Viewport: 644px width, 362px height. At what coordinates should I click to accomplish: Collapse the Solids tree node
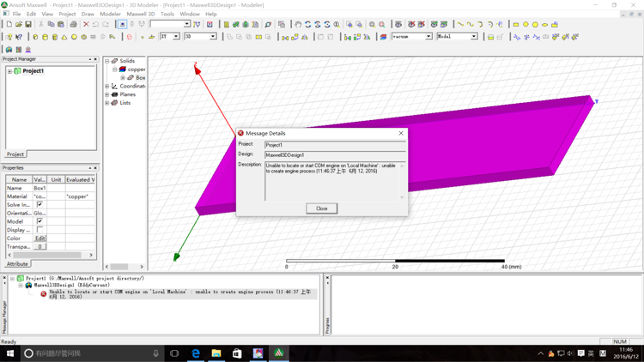pos(106,61)
